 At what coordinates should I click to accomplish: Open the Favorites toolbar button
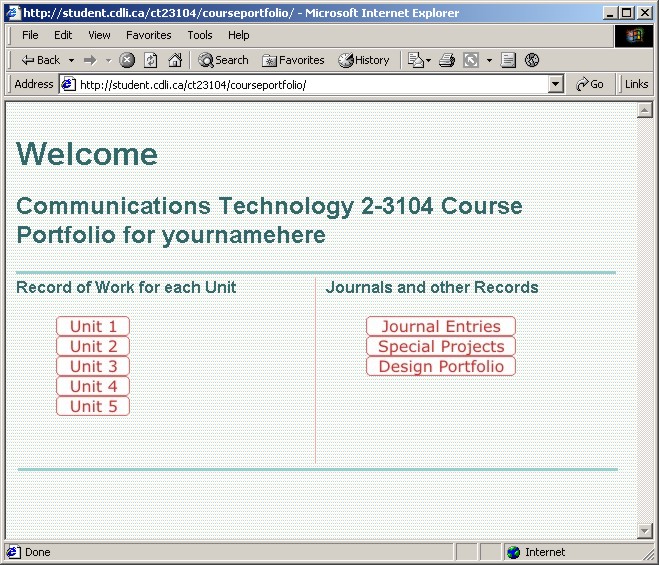coord(293,60)
